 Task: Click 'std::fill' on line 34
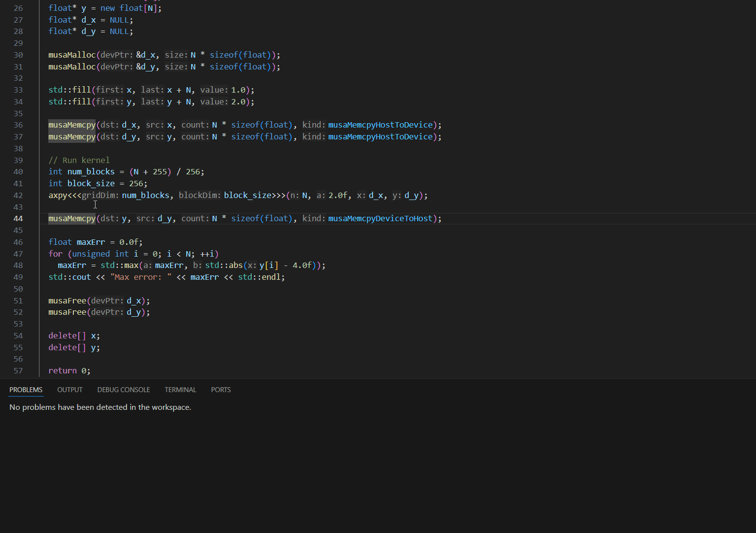69,102
